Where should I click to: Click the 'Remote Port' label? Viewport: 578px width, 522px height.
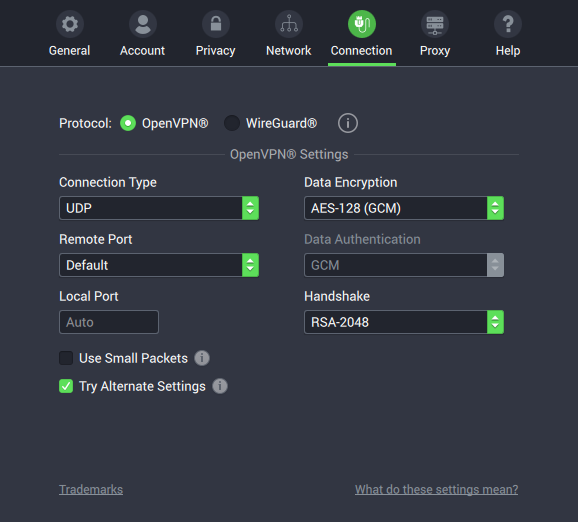95,239
